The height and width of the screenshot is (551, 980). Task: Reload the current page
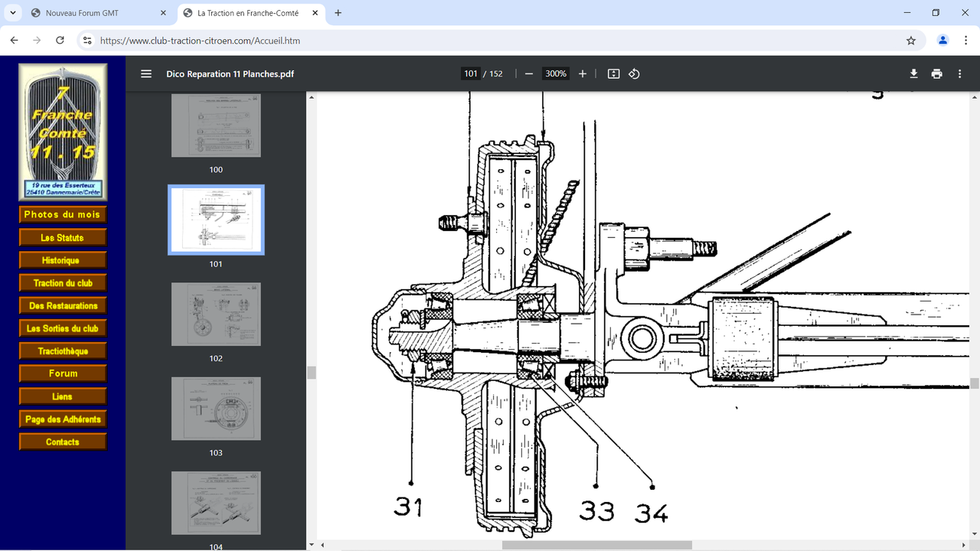(x=60, y=41)
